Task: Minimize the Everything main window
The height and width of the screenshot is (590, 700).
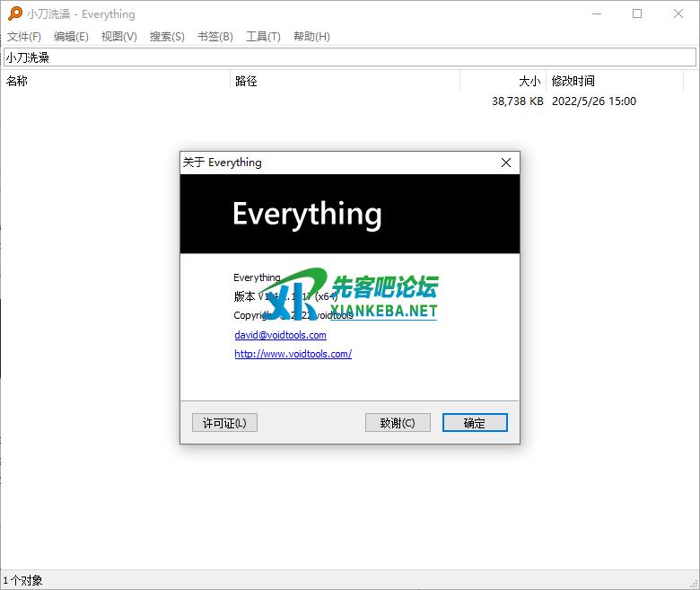Action: [x=596, y=13]
